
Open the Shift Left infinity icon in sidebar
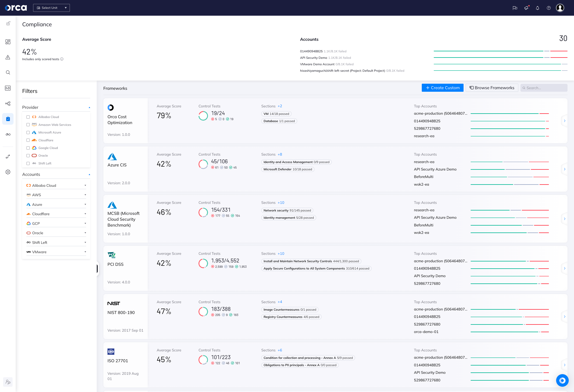[x=8, y=134]
